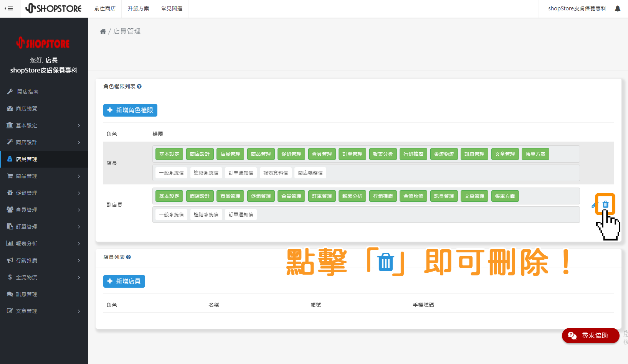Click the 店長 role name cell
The height and width of the screenshot is (364, 628).
point(112,163)
